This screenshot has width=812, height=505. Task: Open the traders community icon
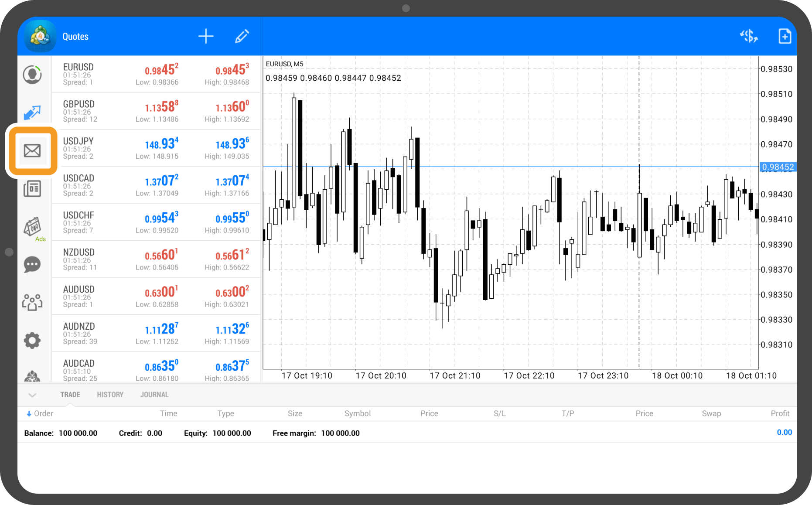[32, 302]
